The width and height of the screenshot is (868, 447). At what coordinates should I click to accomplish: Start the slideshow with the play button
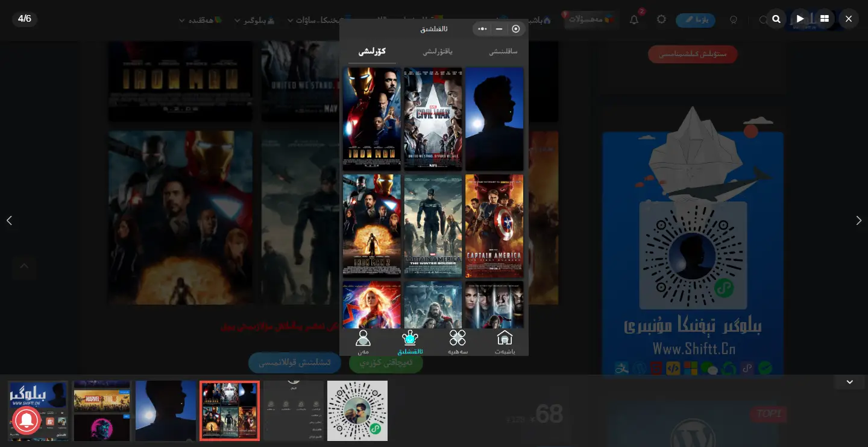(x=800, y=19)
